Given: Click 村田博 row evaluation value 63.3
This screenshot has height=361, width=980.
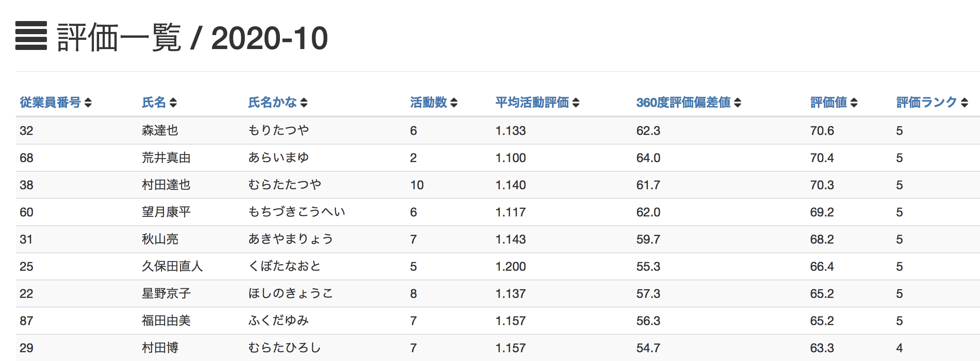Looking at the screenshot, I should coord(822,348).
